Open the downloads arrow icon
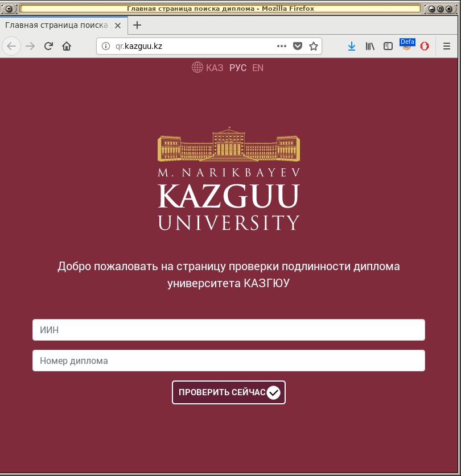This screenshot has width=461, height=476. (352, 46)
